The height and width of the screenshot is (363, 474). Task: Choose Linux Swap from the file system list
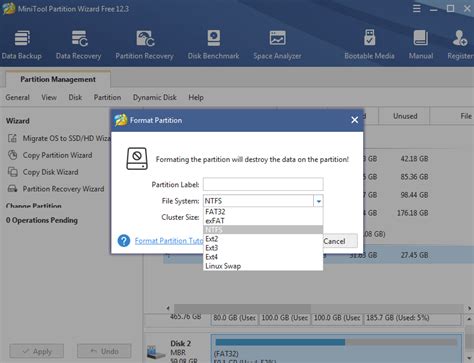pyautogui.click(x=263, y=266)
